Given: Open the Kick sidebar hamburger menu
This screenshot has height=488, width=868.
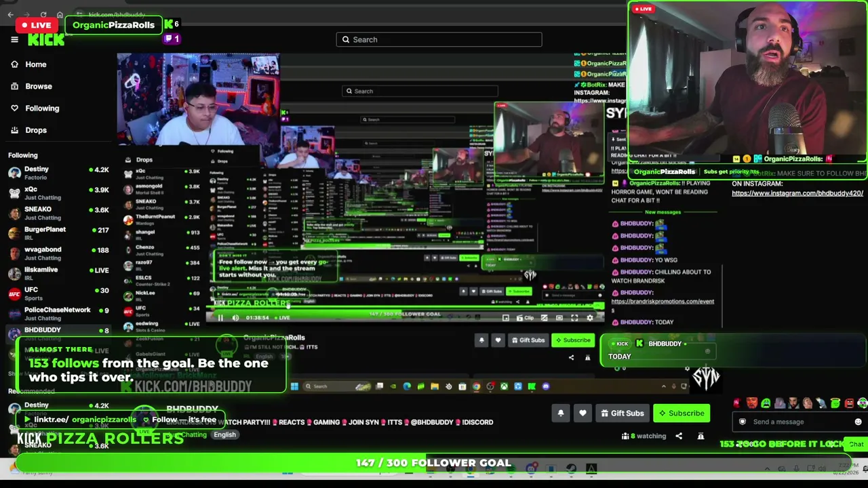Looking at the screenshot, I should click(x=14, y=39).
